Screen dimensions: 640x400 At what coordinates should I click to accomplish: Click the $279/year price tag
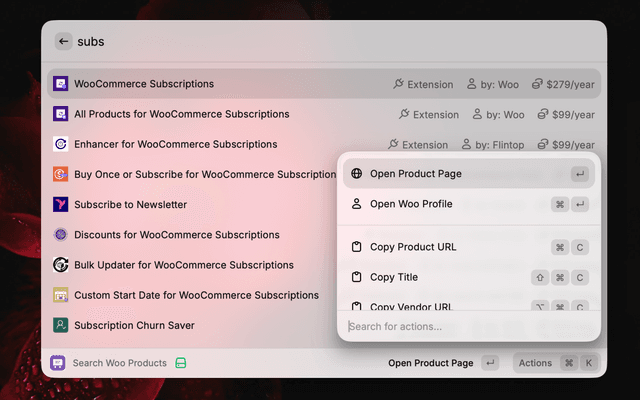(565, 85)
